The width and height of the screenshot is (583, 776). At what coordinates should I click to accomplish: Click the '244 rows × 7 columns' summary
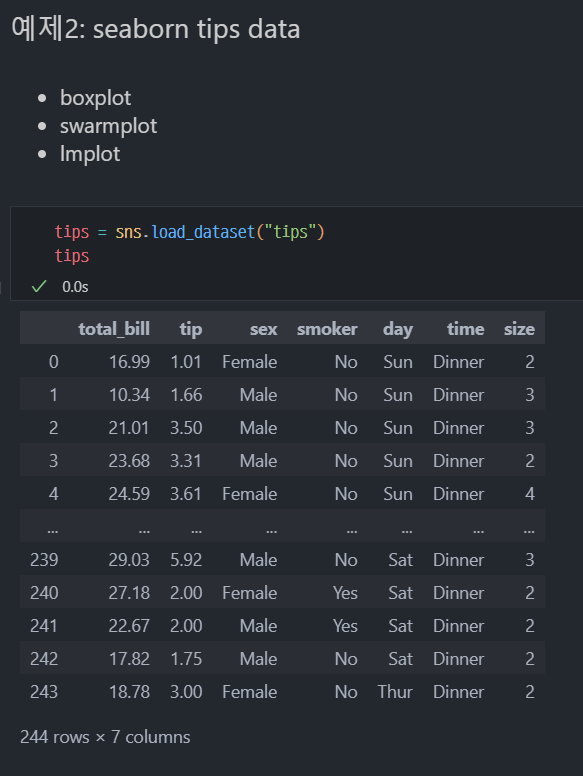pos(105,737)
